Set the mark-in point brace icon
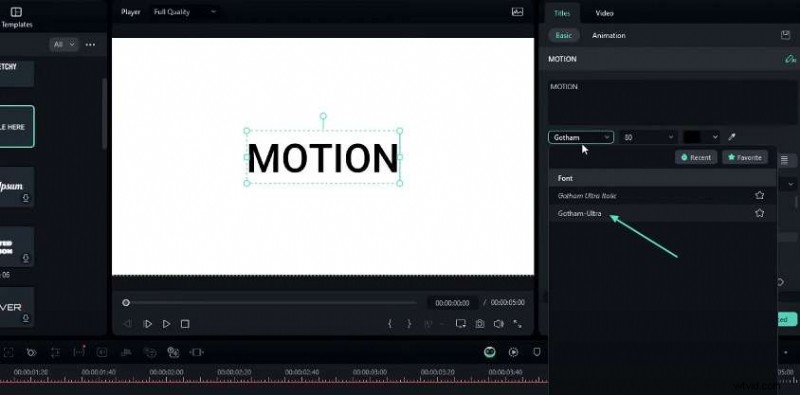The height and width of the screenshot is (395, 800). tap(390, 324)
